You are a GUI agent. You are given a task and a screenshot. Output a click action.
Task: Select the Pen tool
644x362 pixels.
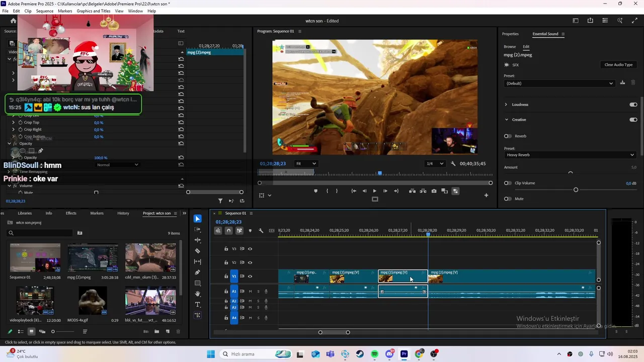(198, 273)
